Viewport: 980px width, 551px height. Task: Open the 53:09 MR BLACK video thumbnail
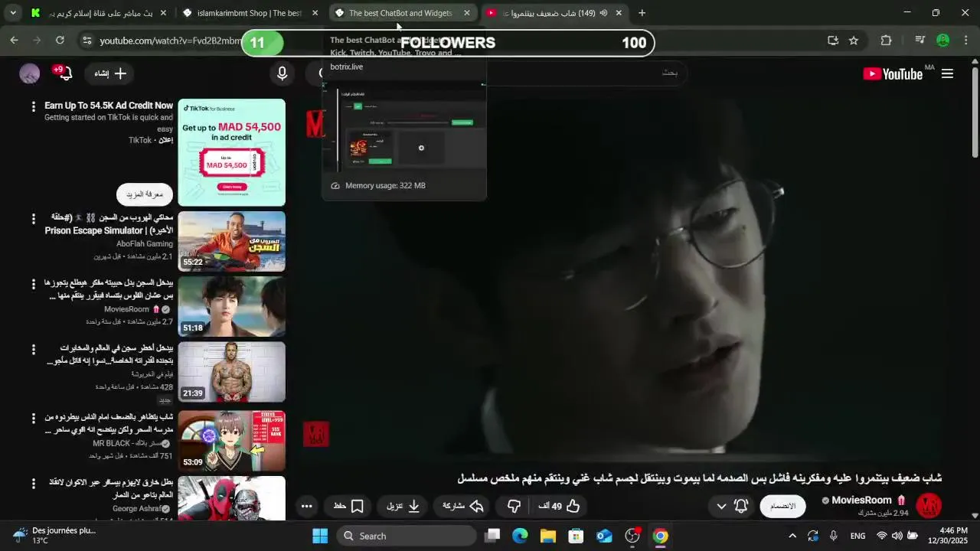[x=231, y=441]
